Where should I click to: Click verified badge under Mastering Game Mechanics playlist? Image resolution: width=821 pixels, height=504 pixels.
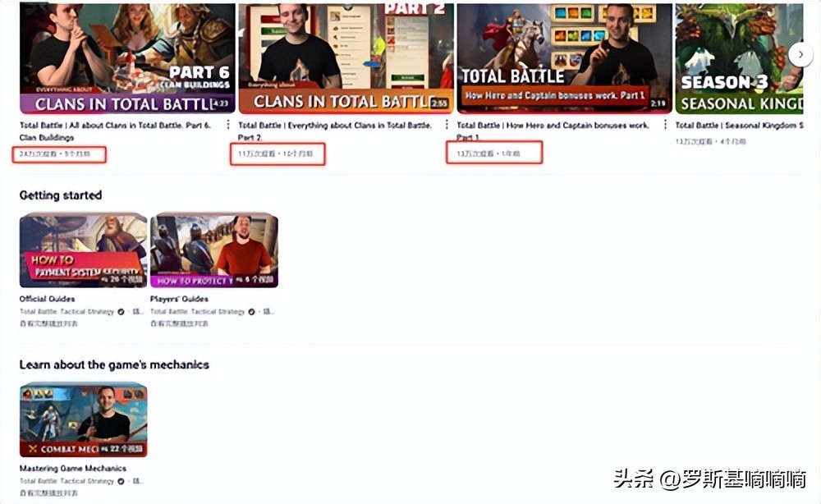pos(121,481)
